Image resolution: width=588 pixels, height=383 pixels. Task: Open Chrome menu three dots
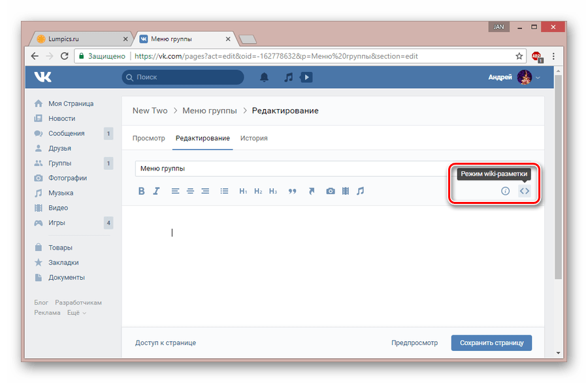click(553, 56)
